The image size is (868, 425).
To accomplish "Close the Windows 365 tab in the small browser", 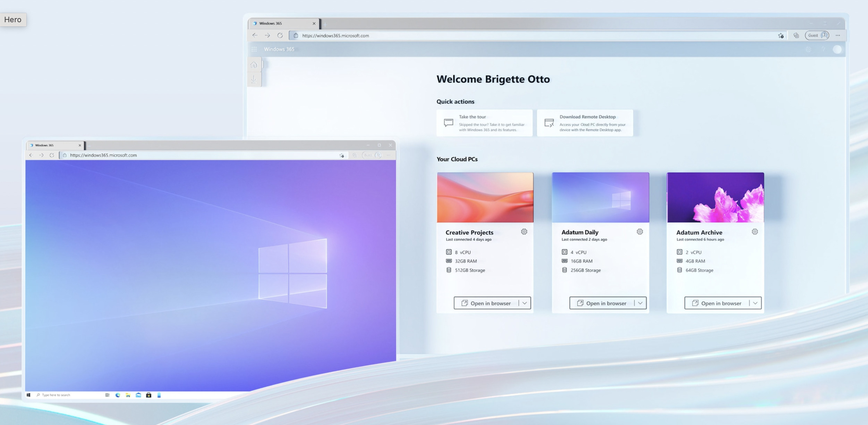I will click(x=80, y=145).
